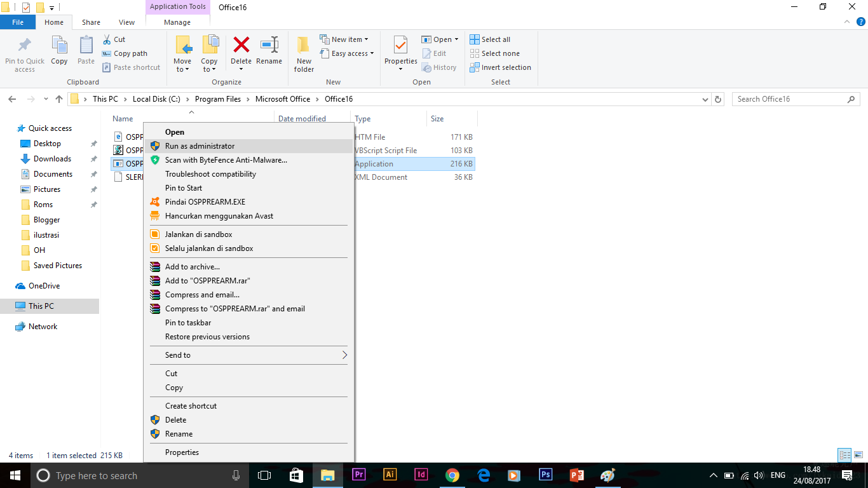Open the Manage tab
The height and width of the screenshot is (488, 868).
(177, 22)
